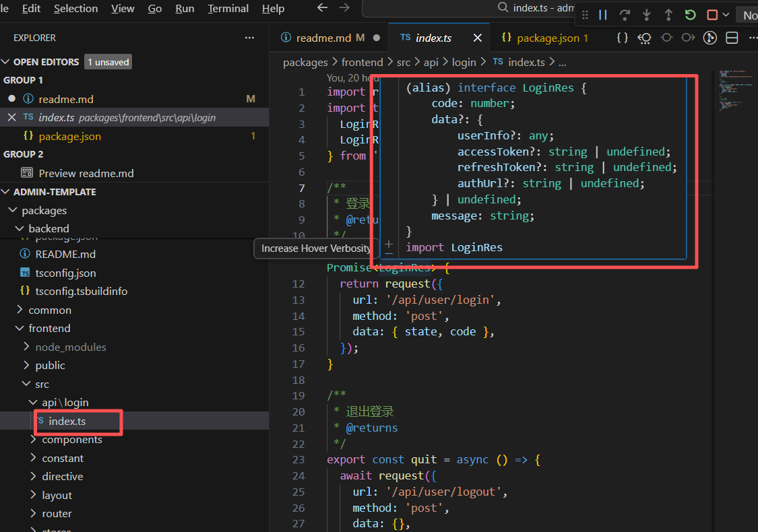The width and height of the screenshot is (758, 532).
Task: Pause the debugger from the debug toolbar
Action: coord(603,15)
